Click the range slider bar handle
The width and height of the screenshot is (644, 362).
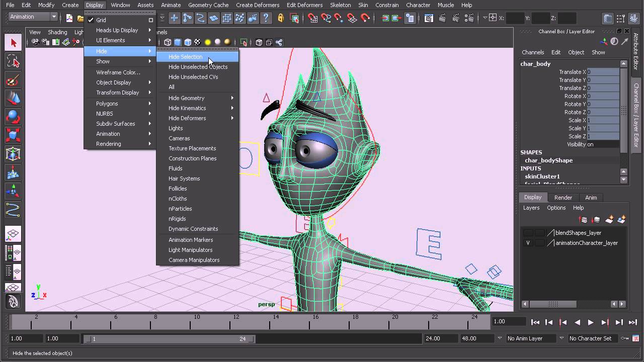coord(170,339)
